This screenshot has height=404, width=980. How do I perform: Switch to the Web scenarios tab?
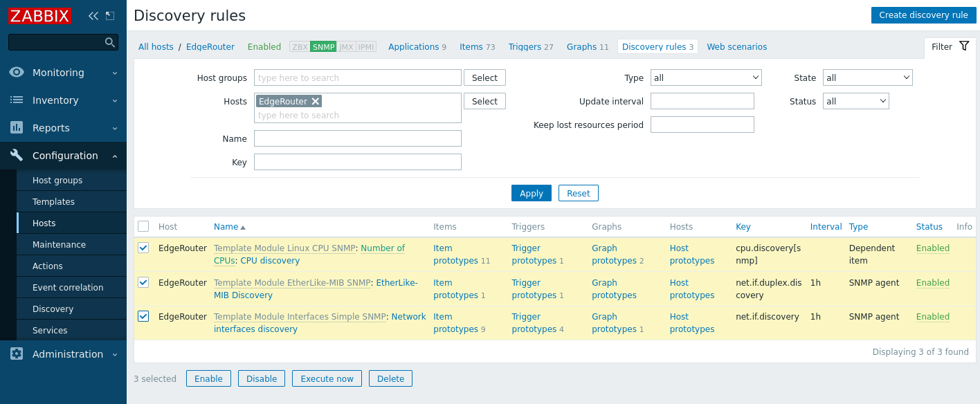click(736, 47)
